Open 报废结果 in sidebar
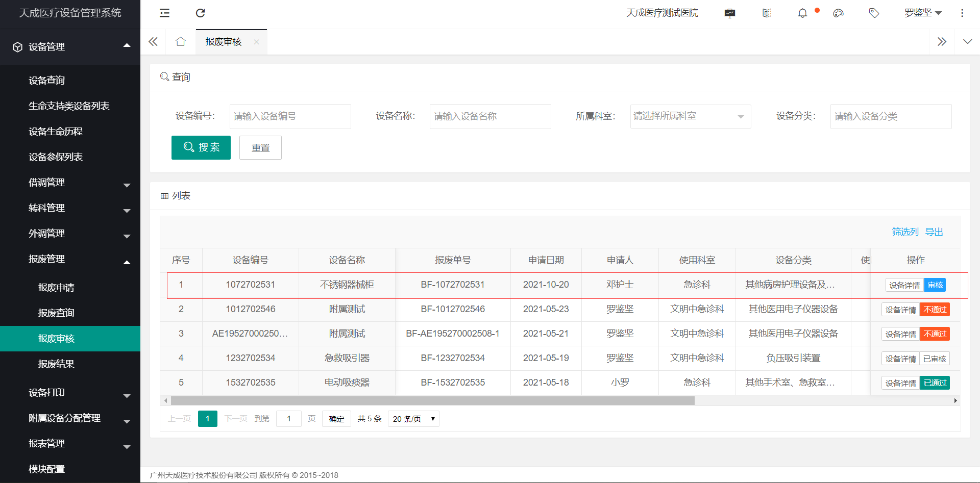This screenshot has height=483, width=980. tap(56, 364)
